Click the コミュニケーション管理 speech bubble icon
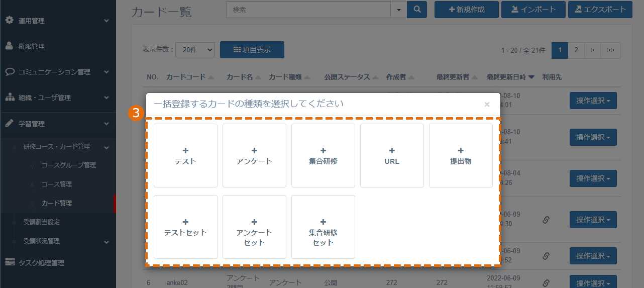The width and height of the screenshot is (644, 288). 10,72
